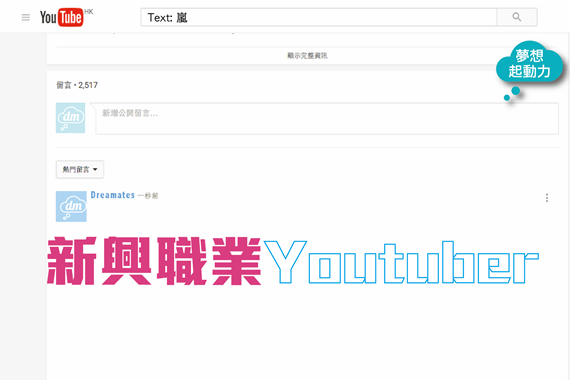Click Dreamates avatar beside the comment
Viewport: 570px width, 380px height.
point(71,207)
